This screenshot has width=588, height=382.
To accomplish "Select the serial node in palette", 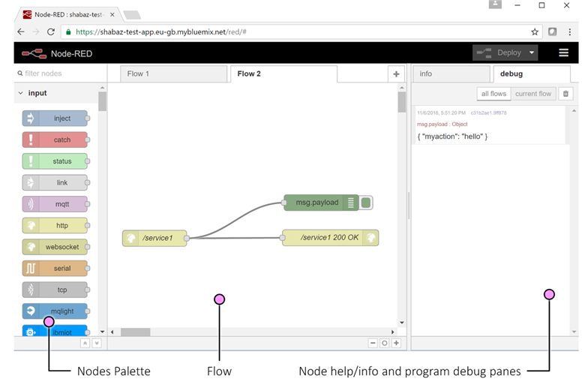I will (x=55, y=268).
